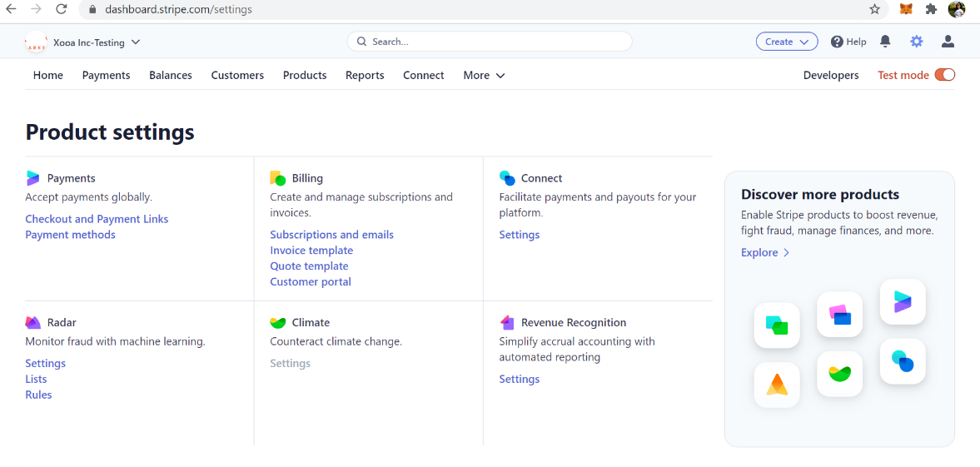Open the Help question mark icon
Image resolution: width=980 pixels, height=467 pixels.
click(837, 42)
